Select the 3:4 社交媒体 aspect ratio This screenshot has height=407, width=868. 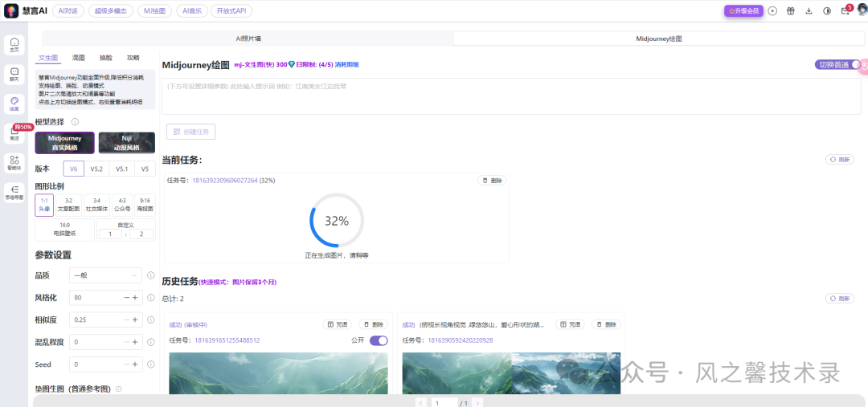(97, 206)
